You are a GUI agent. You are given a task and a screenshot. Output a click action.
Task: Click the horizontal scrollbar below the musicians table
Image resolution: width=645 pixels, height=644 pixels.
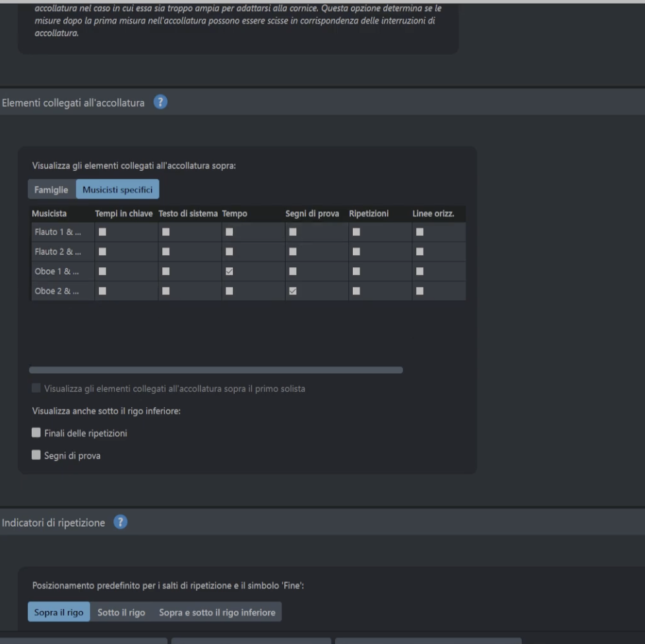coord(216,370)
